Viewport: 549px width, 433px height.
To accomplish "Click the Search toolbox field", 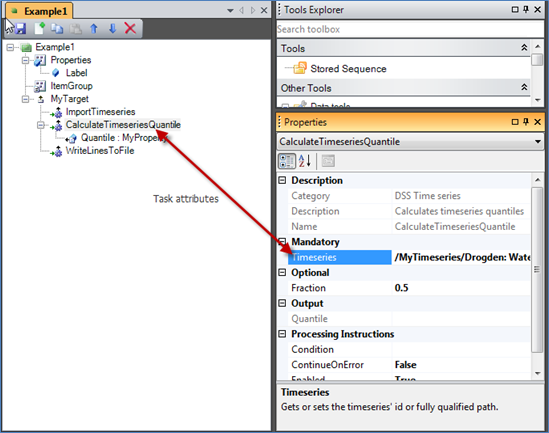I will tap(410, 29).
